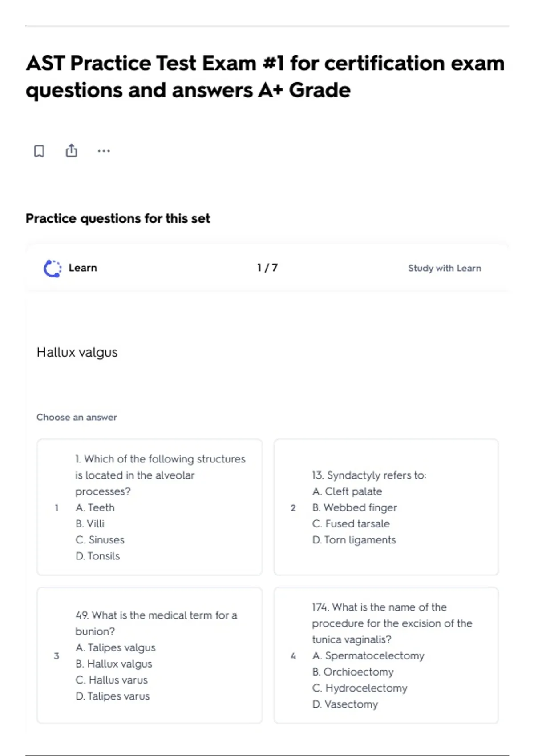This screenshot has width=534, height=756.
Task: Select answer 2 about Syndactyly
Action: (x=386, y=507)
